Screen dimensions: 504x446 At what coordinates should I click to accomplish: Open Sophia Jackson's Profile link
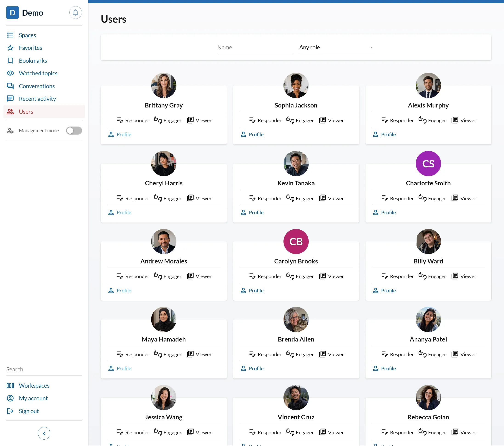(x=256, y=134)
